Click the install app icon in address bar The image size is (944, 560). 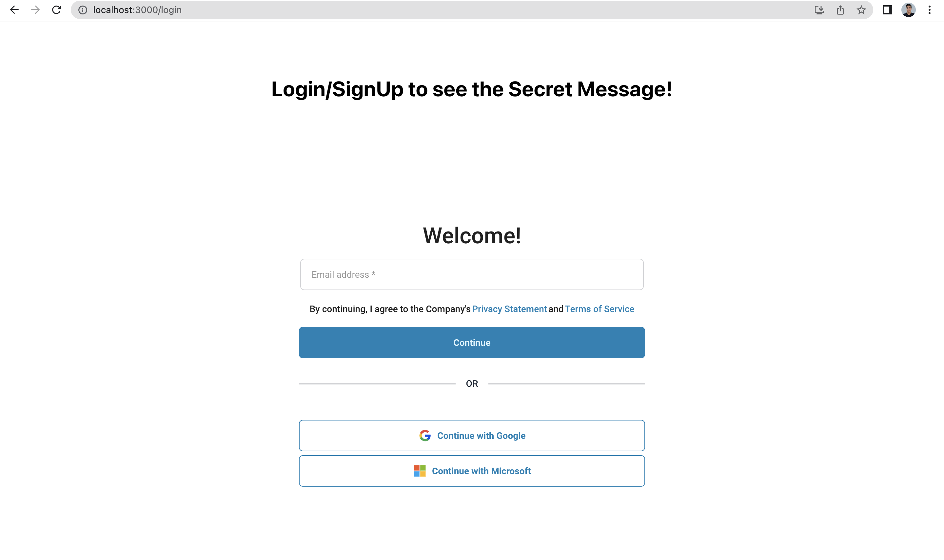click(x=819, y=10)
